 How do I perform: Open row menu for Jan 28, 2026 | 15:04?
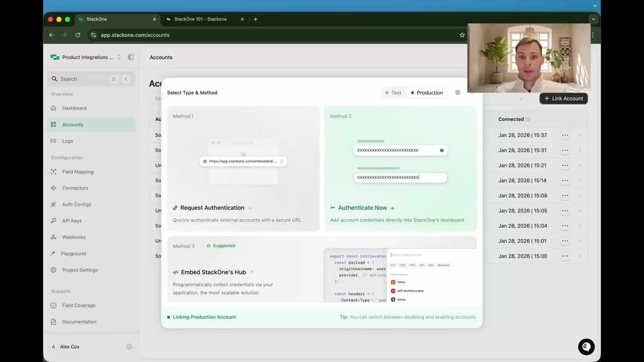pos(565,226)
